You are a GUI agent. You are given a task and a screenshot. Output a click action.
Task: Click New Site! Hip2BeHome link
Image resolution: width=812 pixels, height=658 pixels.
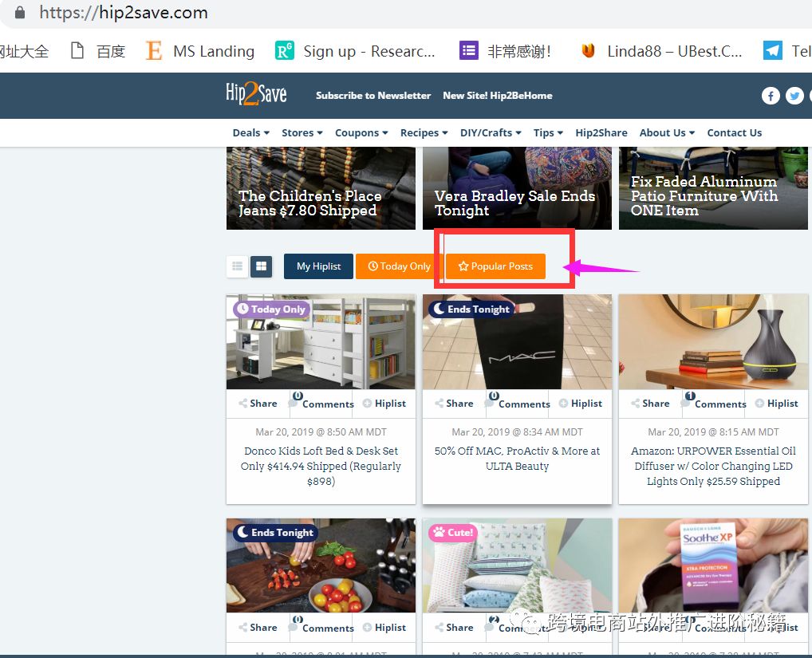pos(498,96)
